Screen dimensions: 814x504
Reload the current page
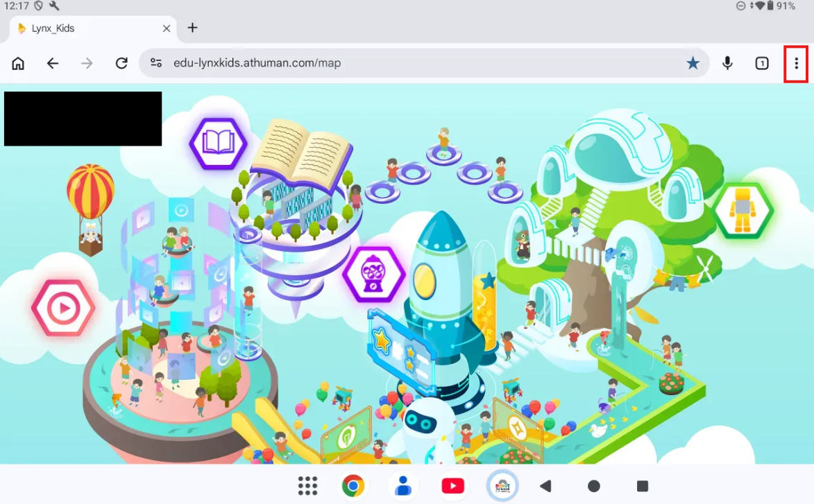point(121,64)
